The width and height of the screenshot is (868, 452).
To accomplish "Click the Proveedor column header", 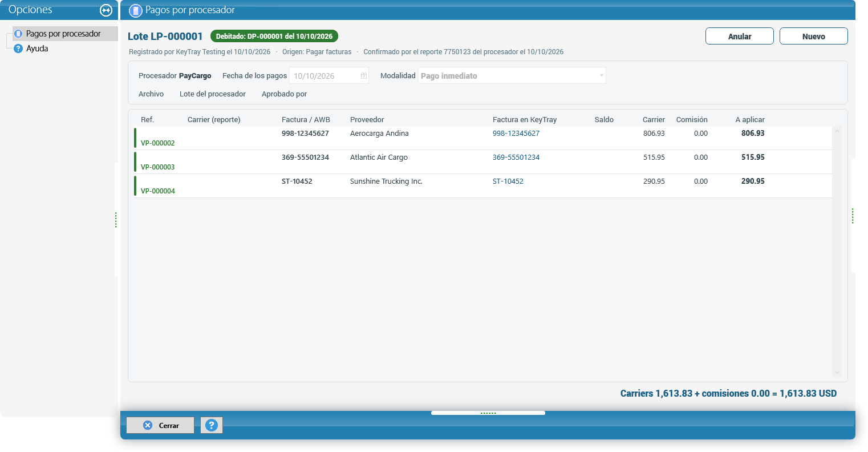I will click(367, 120).
